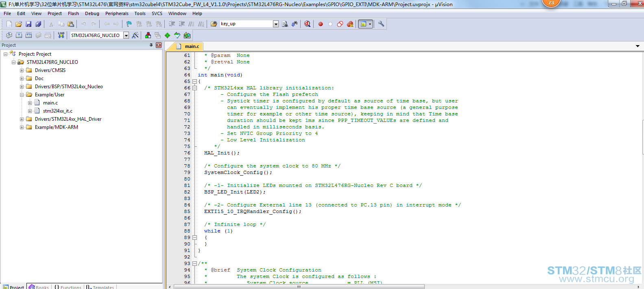
Task: Select main.c in project tree
Action: (50, 103)
